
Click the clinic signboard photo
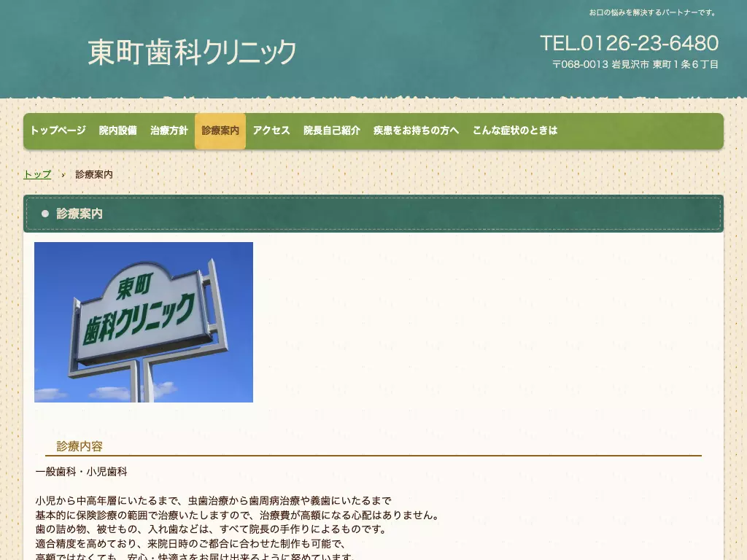click(144, 322)
